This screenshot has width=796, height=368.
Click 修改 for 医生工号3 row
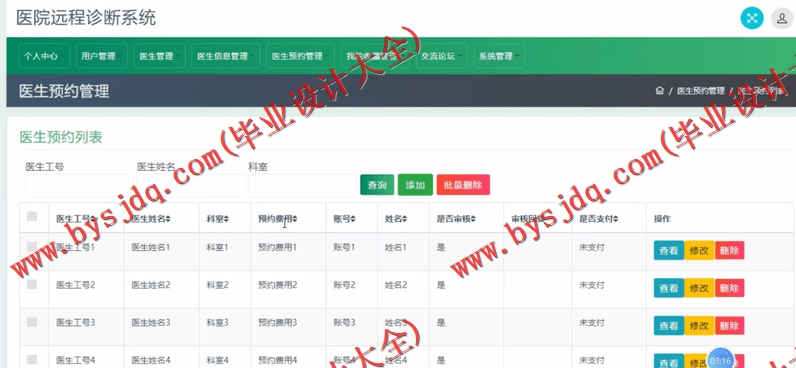pyautogui.click(x=699, y=325)
